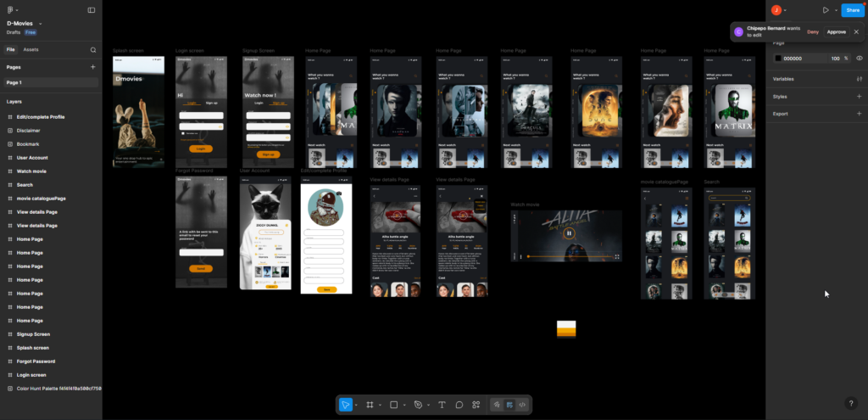Open the Actions tool in toolbar
Image resolution: width=868 pixels, height=420 pixels.
coord(476,405)
